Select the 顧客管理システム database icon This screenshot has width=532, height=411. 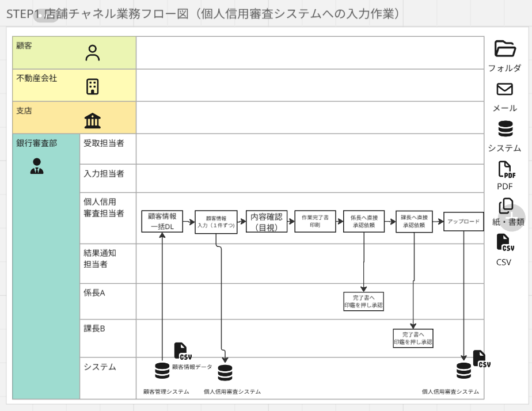pos(162,370)
